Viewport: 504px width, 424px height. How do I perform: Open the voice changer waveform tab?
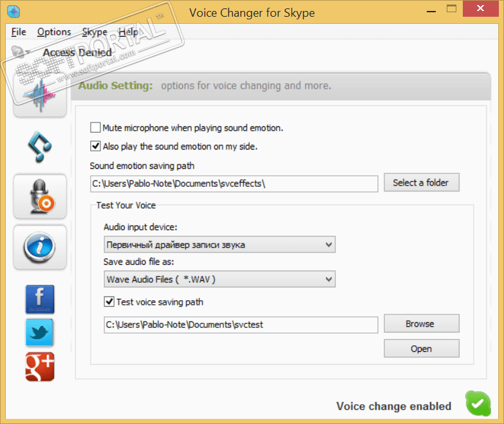40,95
